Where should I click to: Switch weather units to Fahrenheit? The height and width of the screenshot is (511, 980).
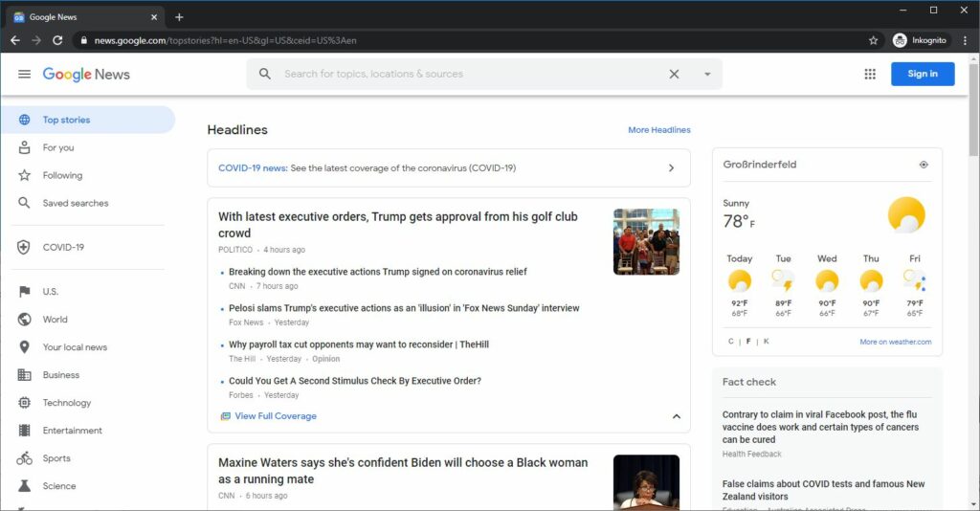tap(748, 341)
